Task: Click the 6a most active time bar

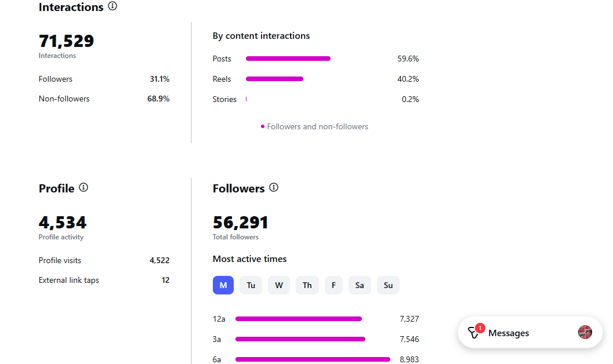Action: (313, 359)
